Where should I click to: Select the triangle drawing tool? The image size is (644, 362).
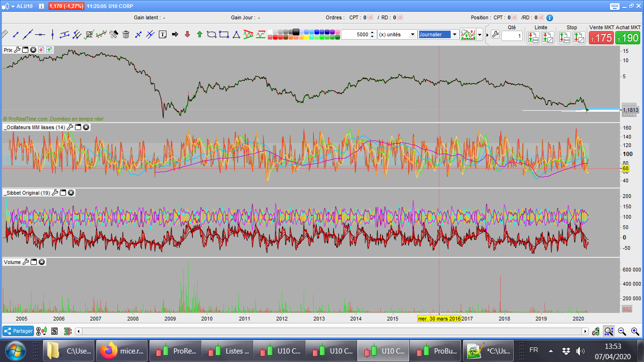point(236,34)
